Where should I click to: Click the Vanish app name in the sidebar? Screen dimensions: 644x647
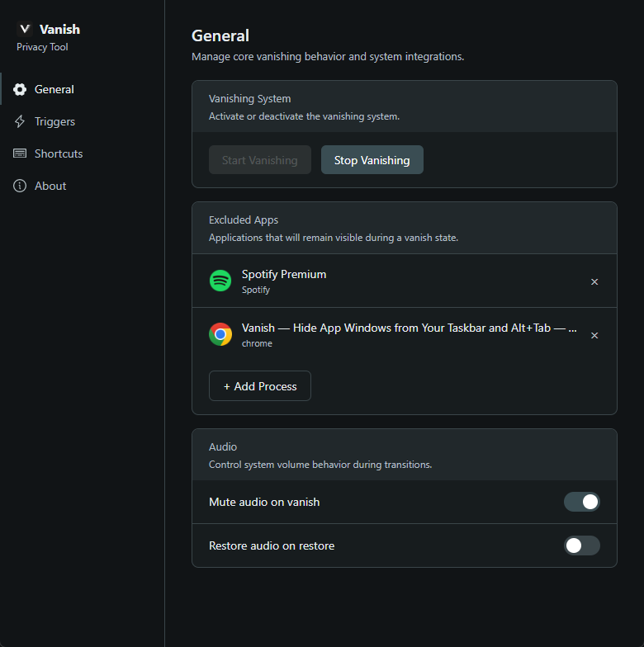(x=59, y=30)
